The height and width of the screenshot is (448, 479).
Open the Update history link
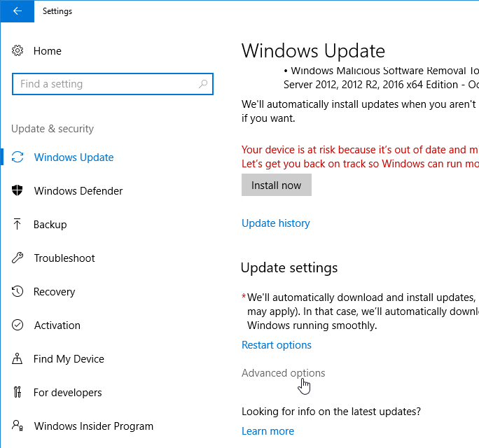click(275, 223)
